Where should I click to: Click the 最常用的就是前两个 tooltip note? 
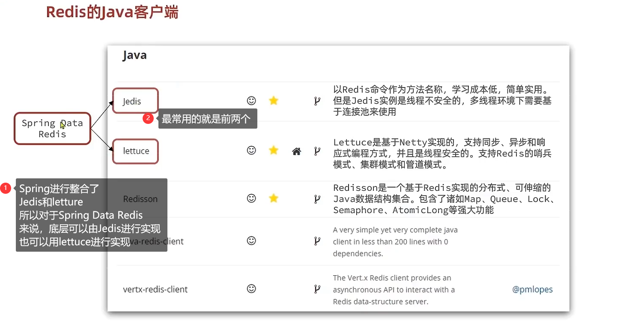pyautogui.click(x=208, y=119)
